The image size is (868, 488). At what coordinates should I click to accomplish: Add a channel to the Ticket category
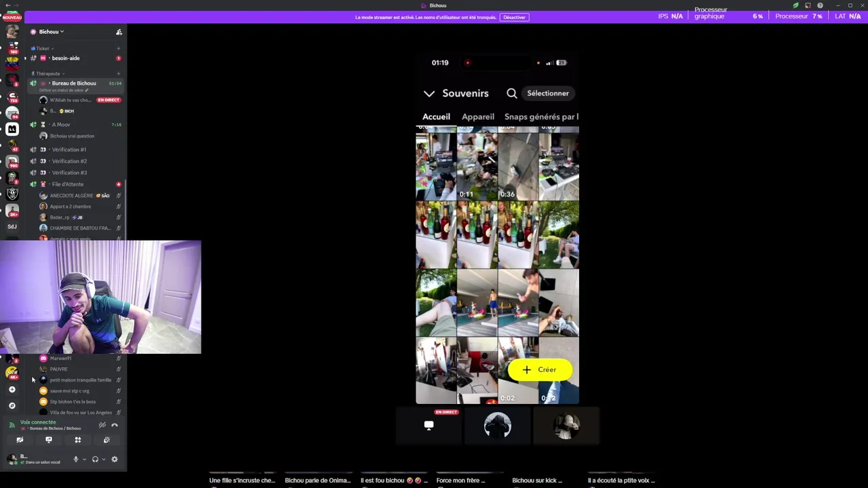pyautogui.click(x=118, y=48)
